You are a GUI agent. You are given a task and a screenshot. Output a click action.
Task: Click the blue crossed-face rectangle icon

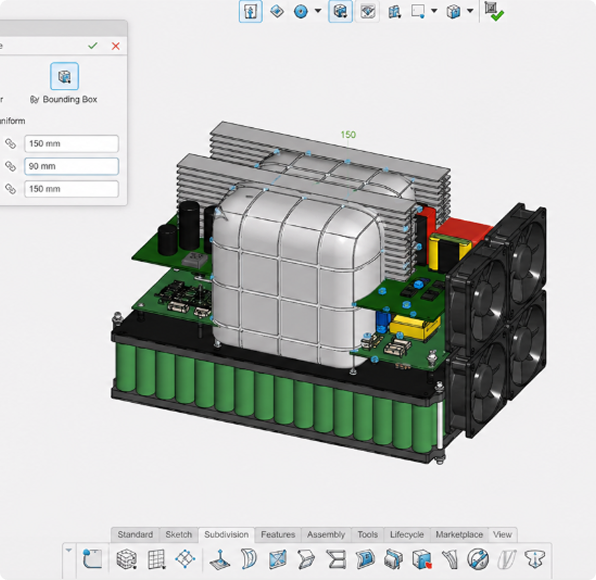[x=278, y=559]
